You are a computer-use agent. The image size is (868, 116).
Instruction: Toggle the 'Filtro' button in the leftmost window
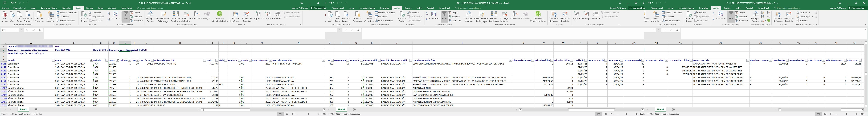coord(126,16)
